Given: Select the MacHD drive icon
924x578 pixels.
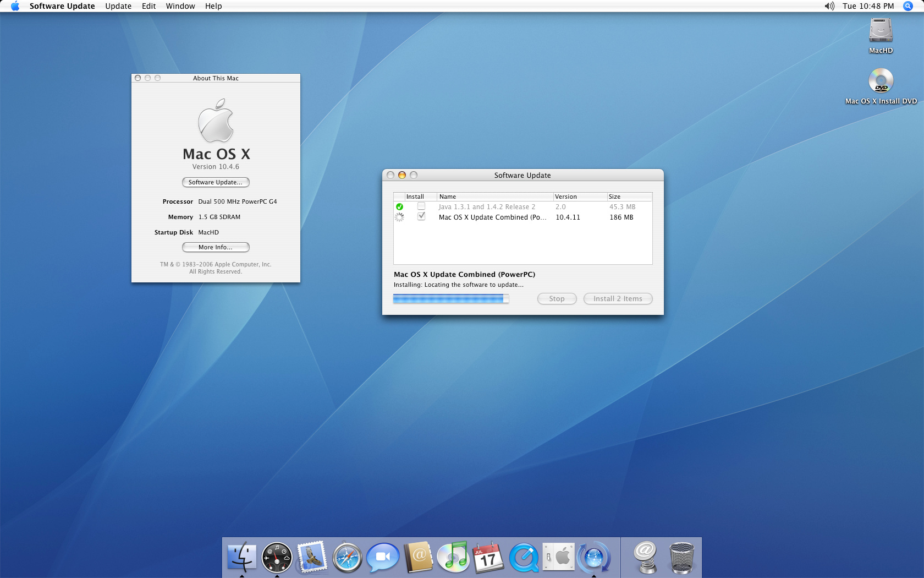Looking at the screenshot, I should pyautogui.click(x=881, y=32).
